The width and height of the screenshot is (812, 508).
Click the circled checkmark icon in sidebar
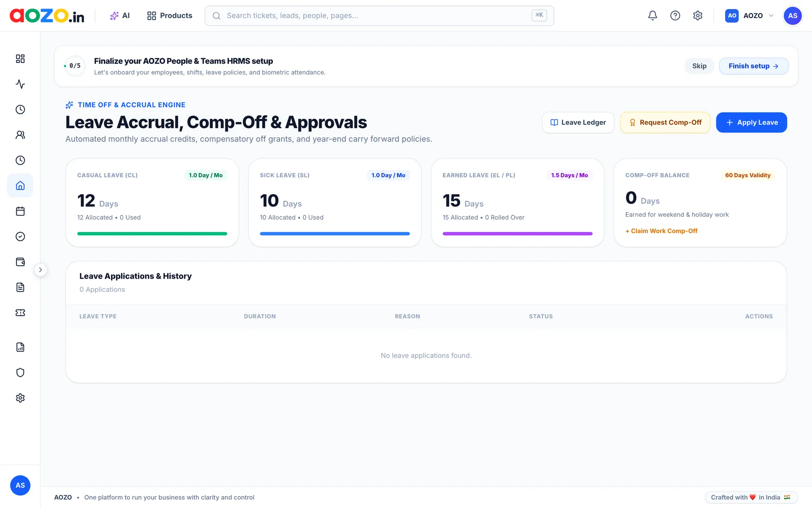(x=20, y=237)
